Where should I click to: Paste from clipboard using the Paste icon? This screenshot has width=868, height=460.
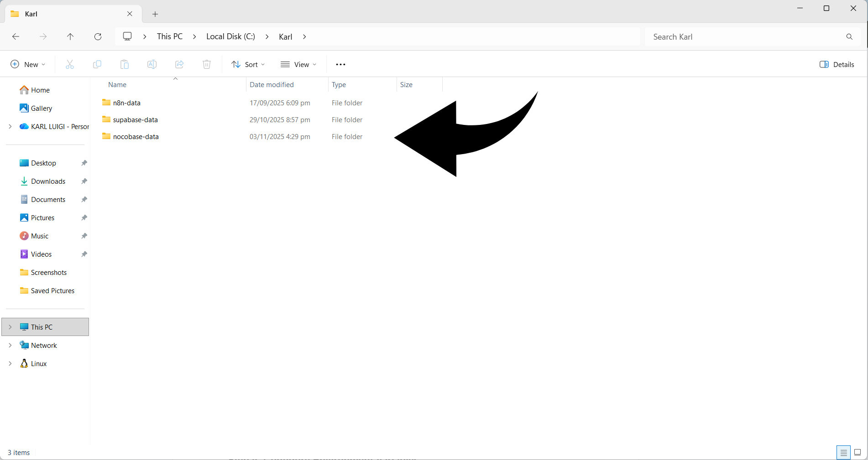tap(124, 64)
